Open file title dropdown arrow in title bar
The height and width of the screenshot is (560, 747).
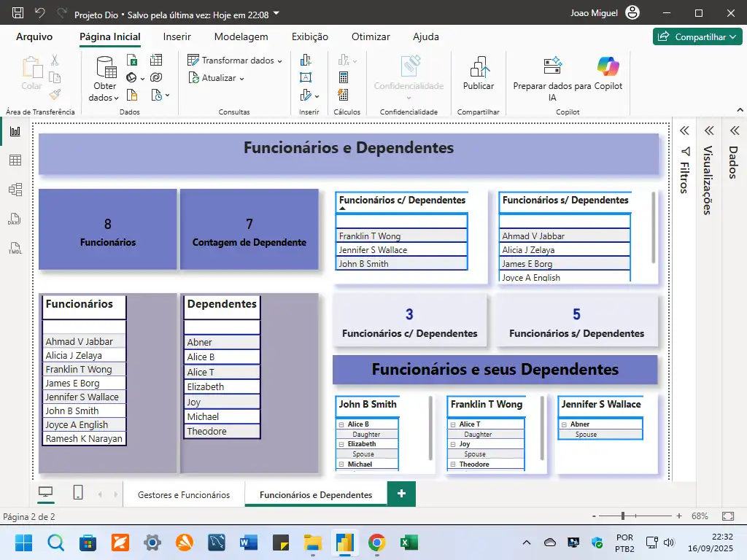[x=276, y=13]
